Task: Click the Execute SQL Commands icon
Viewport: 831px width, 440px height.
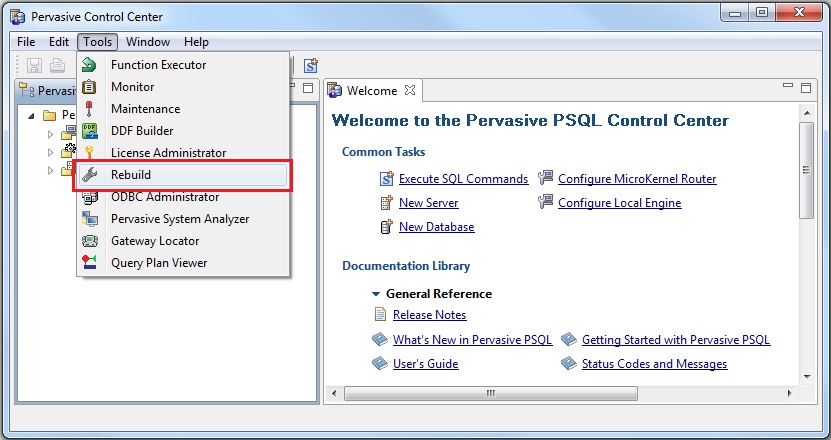Action: pyautogui.click(x=387, y=179)
